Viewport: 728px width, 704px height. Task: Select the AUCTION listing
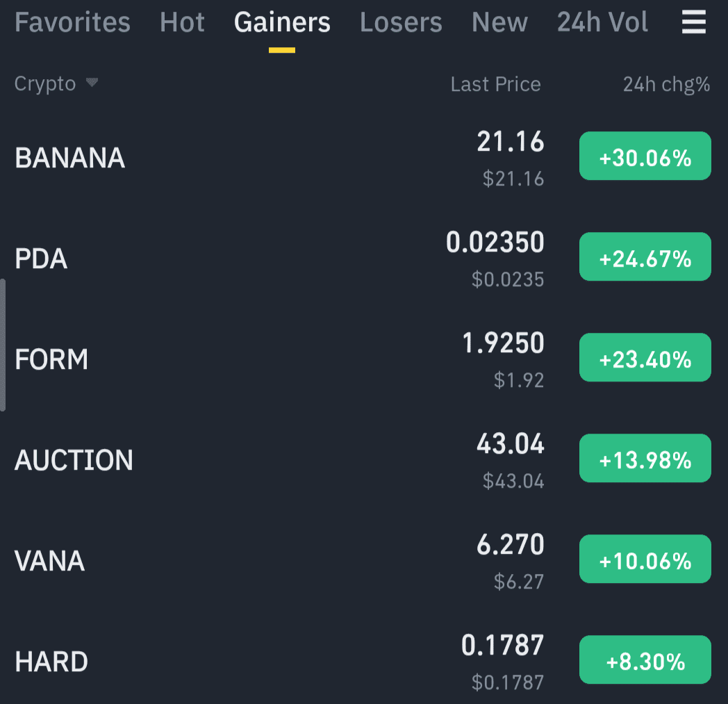pos(364,460)
